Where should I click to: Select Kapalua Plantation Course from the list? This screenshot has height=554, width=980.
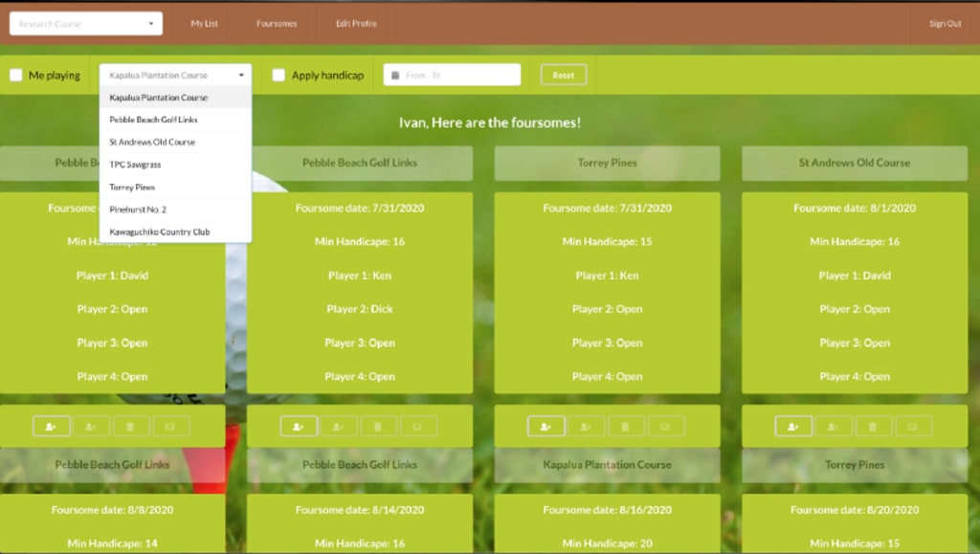pyautogui.click(x=176, y=98)
